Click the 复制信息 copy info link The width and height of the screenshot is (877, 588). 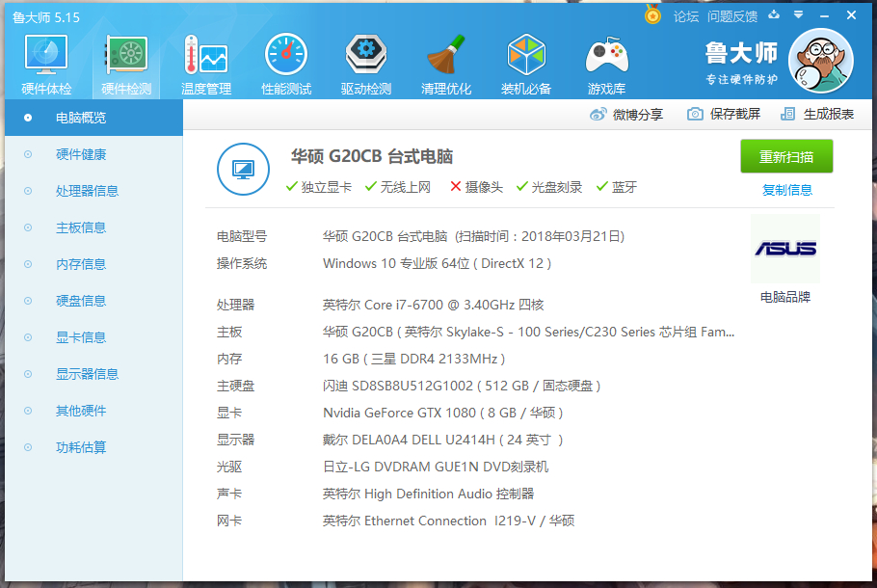coord(787,190)
